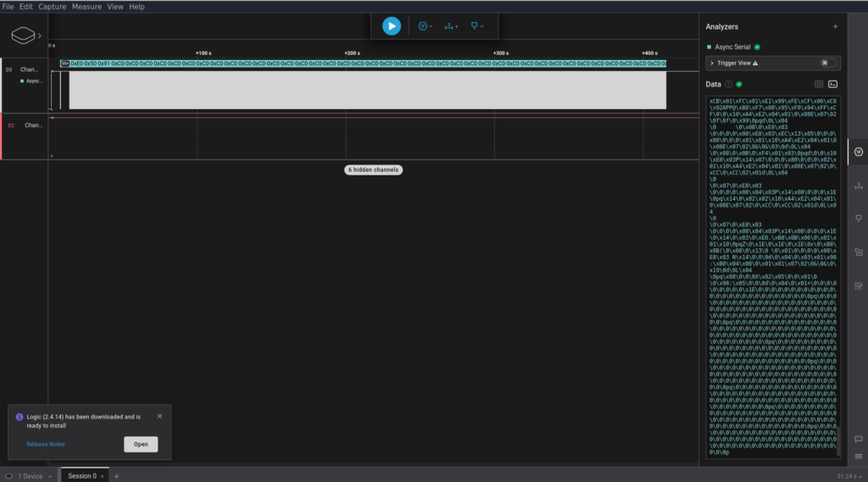Viewport: 868px width, 482px height.
Task: Click the Async Serial teal color square
Action: point(709,47)
